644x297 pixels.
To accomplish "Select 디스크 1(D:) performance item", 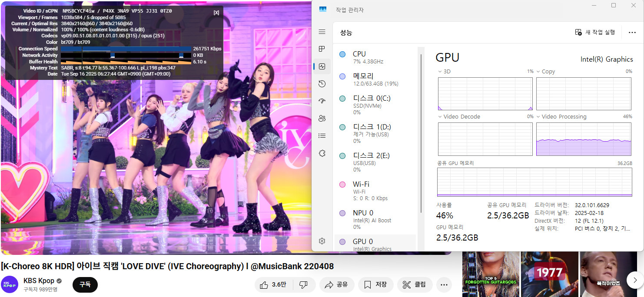I will click(x=375, y=134).
